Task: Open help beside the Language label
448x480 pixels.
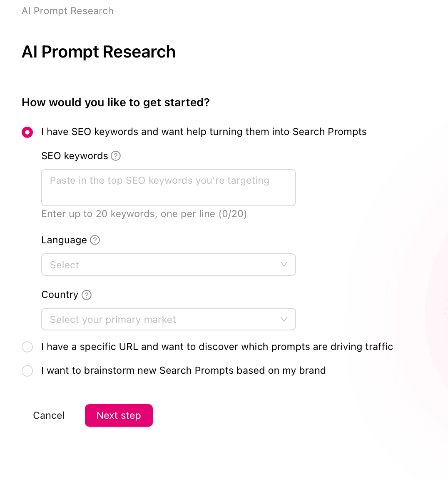Action: 95,240
